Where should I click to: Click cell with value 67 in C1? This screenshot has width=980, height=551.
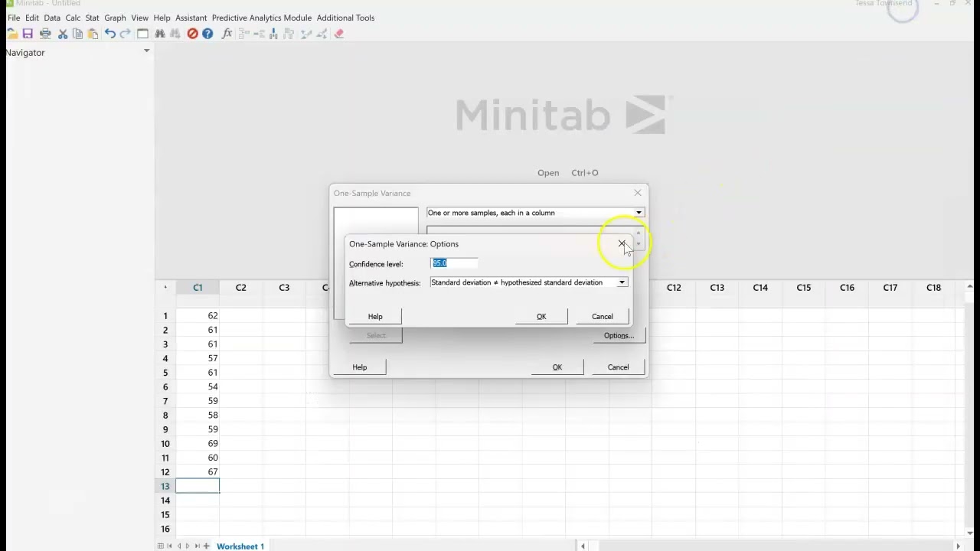[x=198, y=472]
